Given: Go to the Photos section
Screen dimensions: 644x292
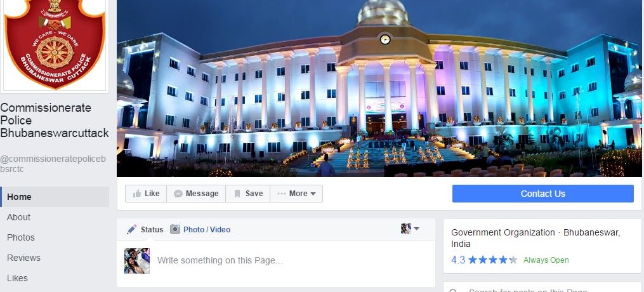Looking at the screenshot, I should [20, 237].
